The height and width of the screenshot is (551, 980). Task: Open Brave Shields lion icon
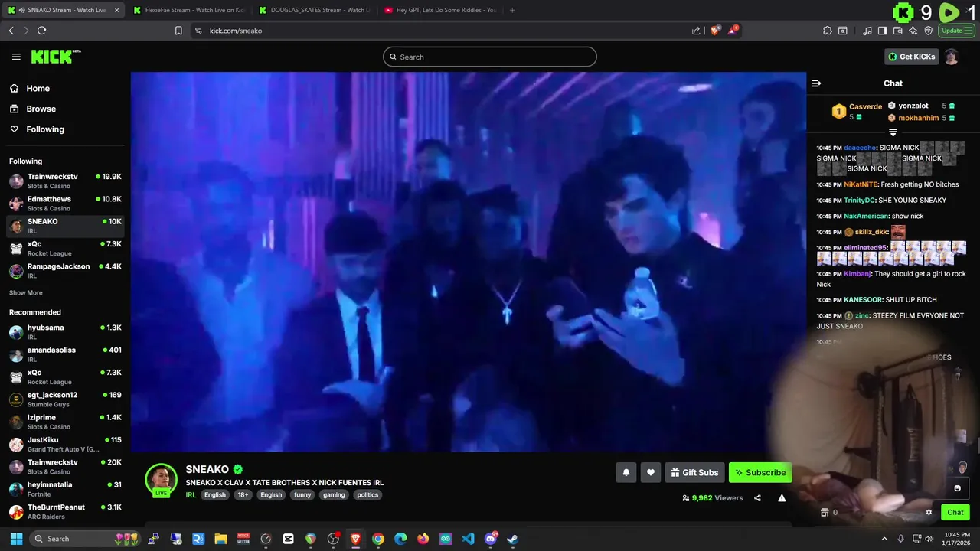tap(715, 31)
